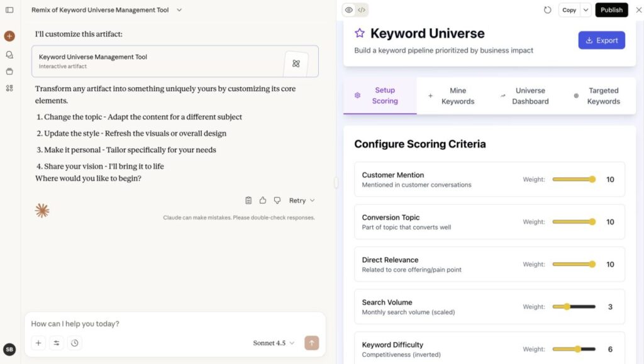Open the Universe Dashboard tab

pyautogui.click(x=525, y=96)
